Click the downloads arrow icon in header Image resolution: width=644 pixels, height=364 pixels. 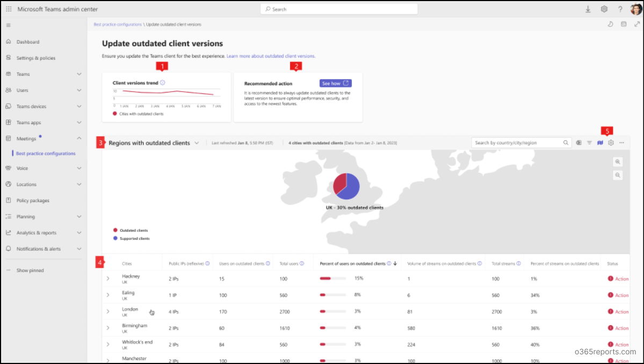coord(588,9)
